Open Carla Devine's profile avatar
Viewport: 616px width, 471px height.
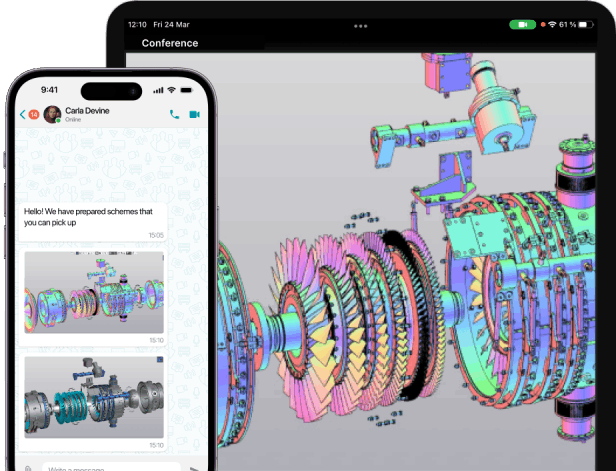pyautogui.click(x=52, y=115)
